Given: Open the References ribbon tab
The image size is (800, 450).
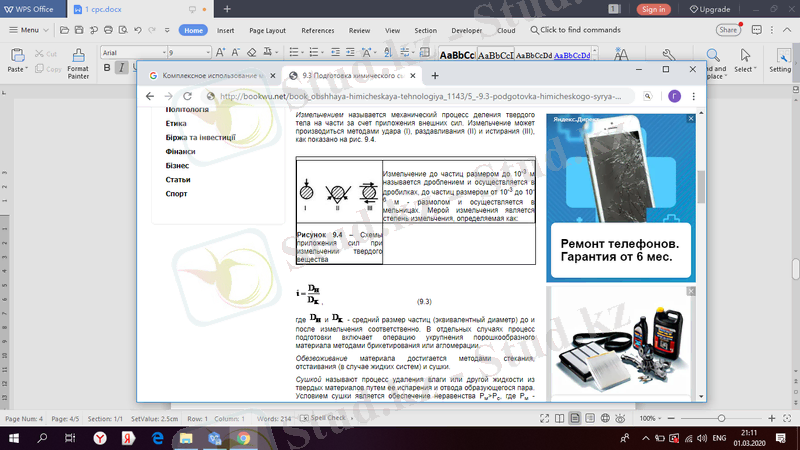Looking at the screenshot, I should tap(318, 30).
